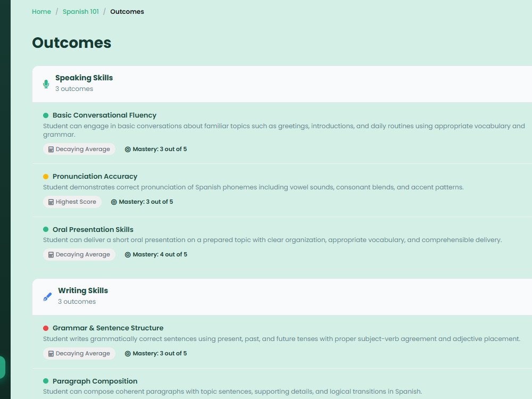This screenshot has height=399, width=532.
Task: Collapse the Writing Skills group header
Action: click(282, 297)
